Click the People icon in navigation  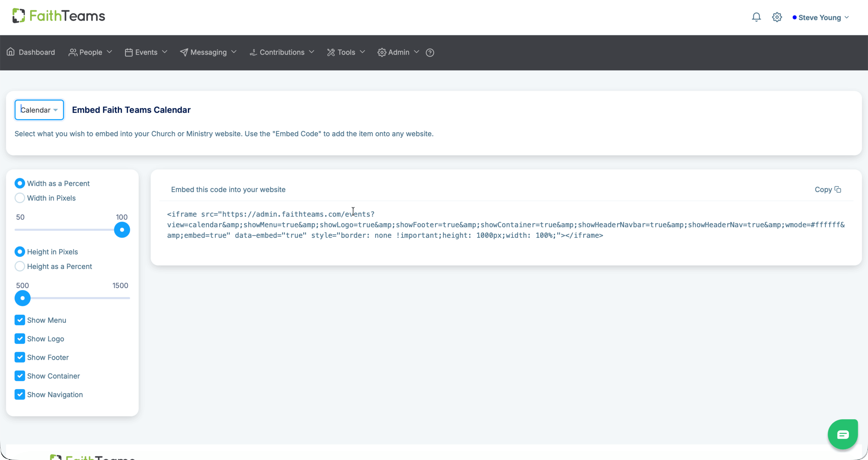[73, 52]
